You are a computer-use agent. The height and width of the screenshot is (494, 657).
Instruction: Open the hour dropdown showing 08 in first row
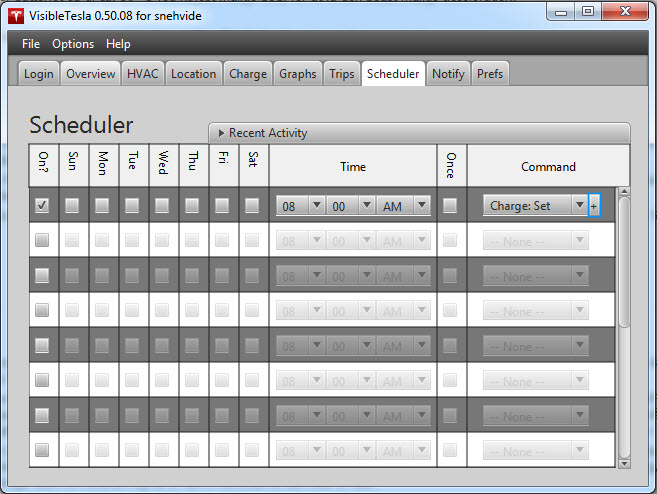coord(300,206)
